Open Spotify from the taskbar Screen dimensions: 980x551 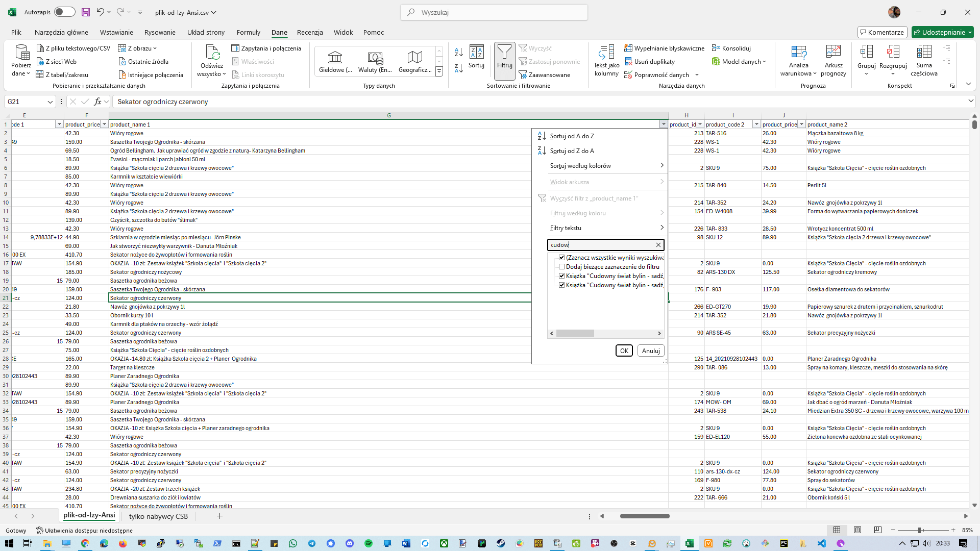click(369, 543)
